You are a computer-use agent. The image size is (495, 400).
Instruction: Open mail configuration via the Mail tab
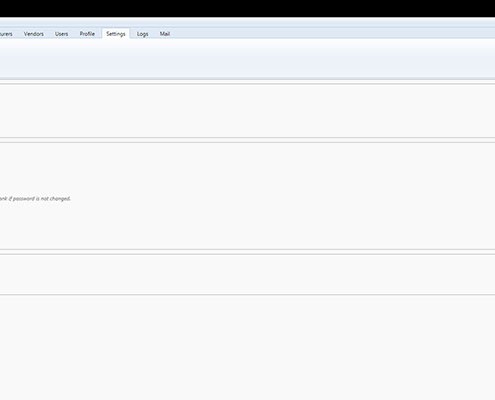tap(165, 34)
